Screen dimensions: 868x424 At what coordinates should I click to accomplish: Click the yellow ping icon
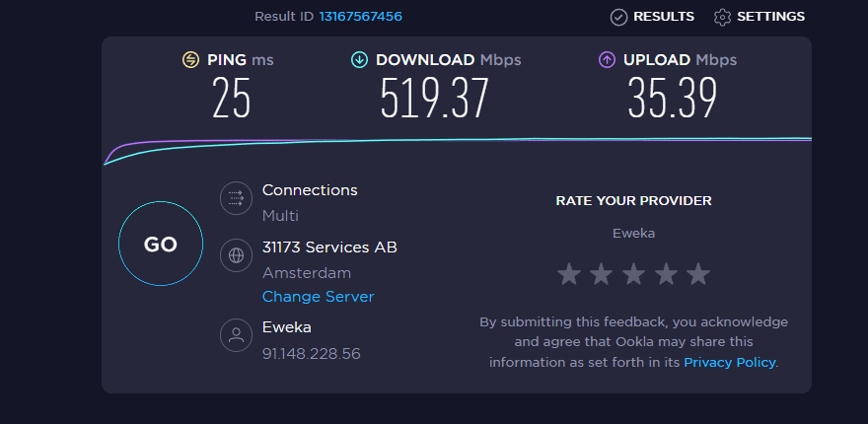point(191,60)
